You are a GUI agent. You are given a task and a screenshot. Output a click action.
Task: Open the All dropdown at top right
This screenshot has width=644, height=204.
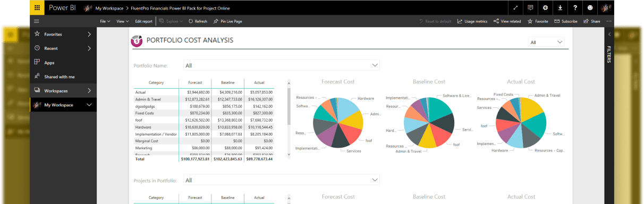point(546,42)
